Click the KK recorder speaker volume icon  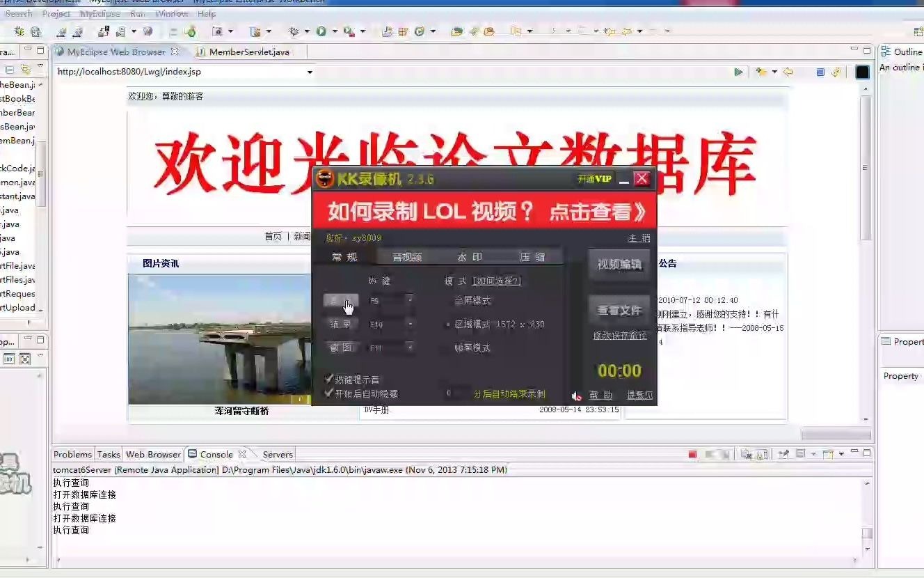(576, 396)
